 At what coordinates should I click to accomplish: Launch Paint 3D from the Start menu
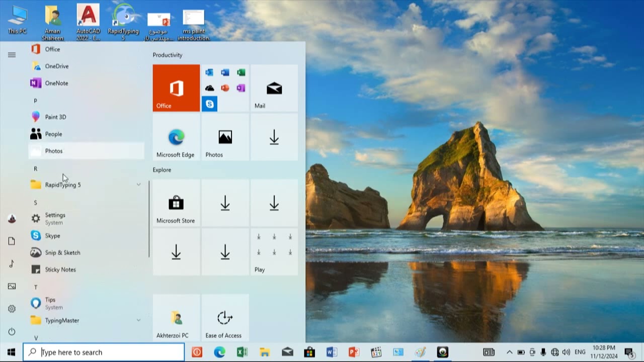click(86, 117)
